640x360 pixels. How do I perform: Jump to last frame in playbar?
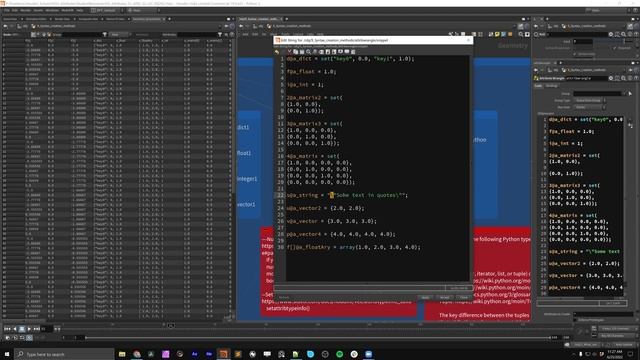[36, 329]
